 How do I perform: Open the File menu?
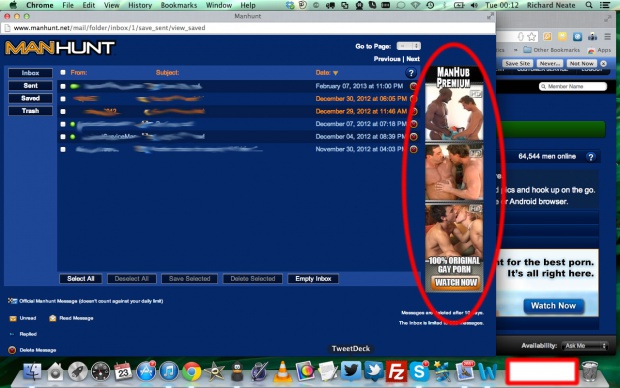click(x=68, y=5)
